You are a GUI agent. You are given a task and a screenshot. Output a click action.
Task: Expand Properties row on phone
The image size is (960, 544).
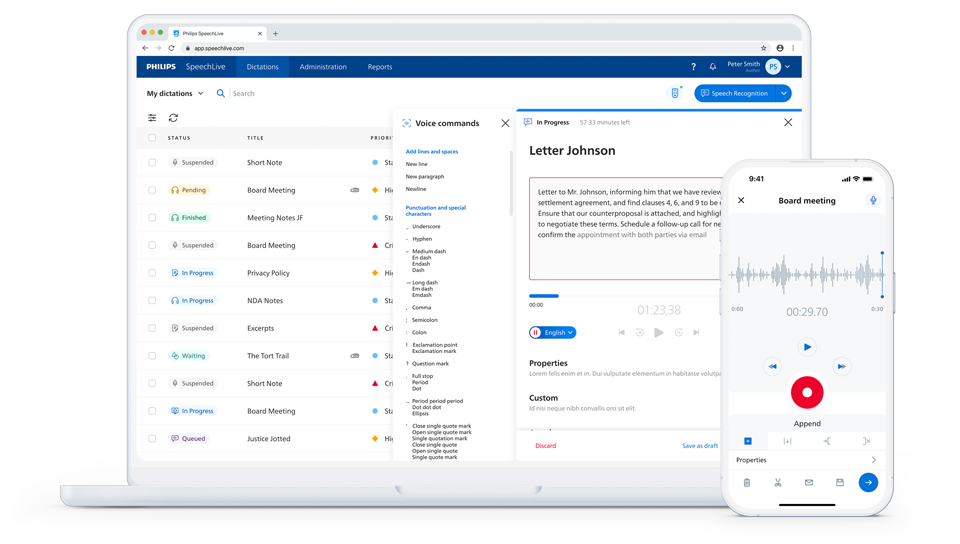(806, 460)
